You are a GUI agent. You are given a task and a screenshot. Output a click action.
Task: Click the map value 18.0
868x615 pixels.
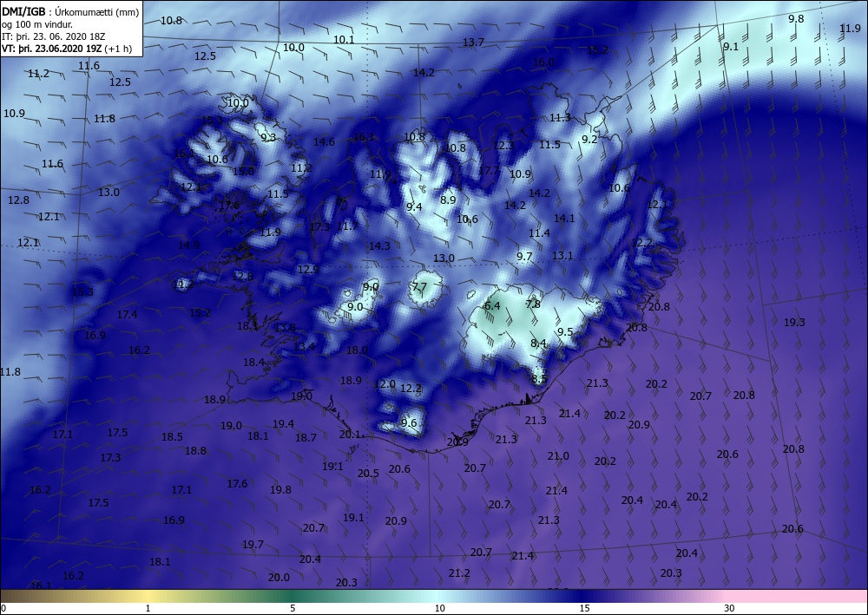[x=357, y=350]
